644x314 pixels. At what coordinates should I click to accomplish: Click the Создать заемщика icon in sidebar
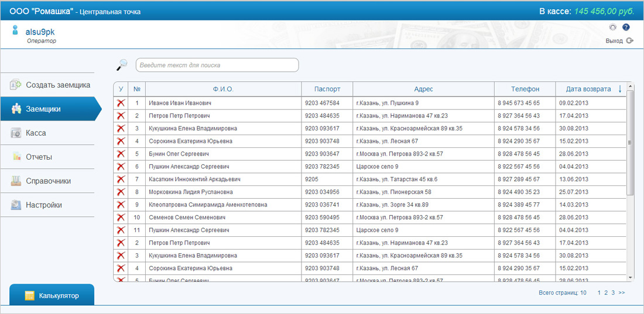click(x=16, y=85)
